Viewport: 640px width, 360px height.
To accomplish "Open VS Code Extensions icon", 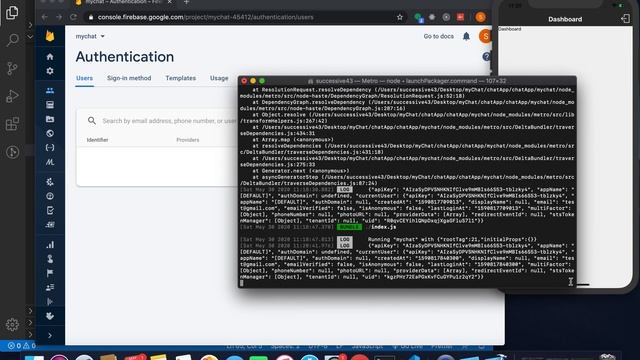I will click(x=12, y=124).
